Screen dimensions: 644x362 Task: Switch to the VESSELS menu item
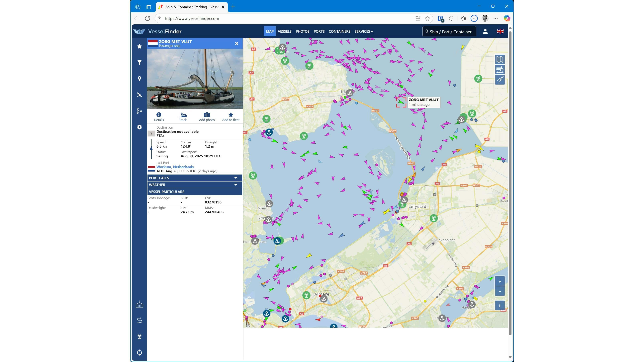285,32
